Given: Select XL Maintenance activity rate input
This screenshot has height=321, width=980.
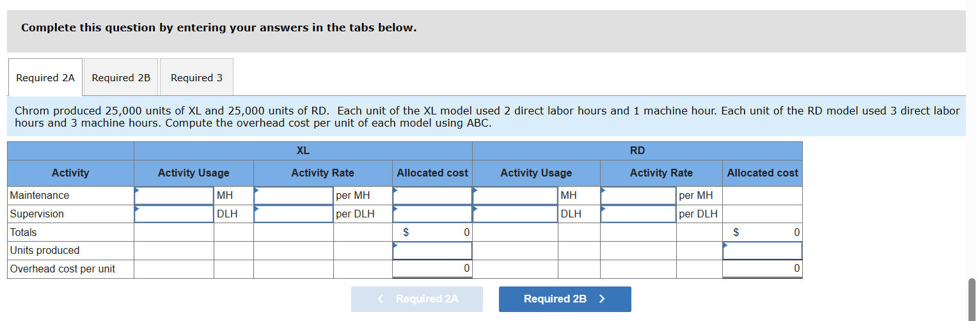Looking at the screenshot, I should tap(294, 195).
